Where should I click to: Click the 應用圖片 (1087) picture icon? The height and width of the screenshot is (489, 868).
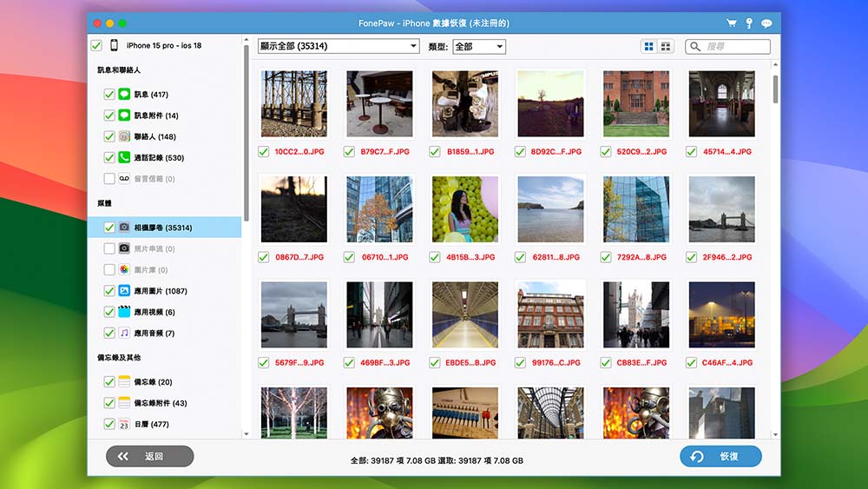click(124, 290)
